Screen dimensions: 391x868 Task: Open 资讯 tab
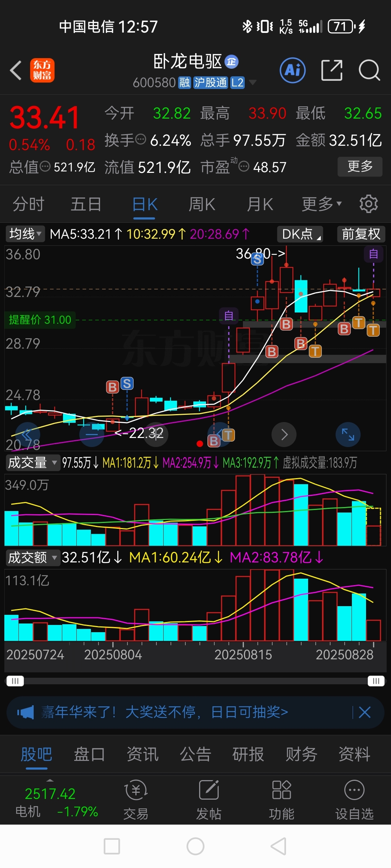(142, 754)
